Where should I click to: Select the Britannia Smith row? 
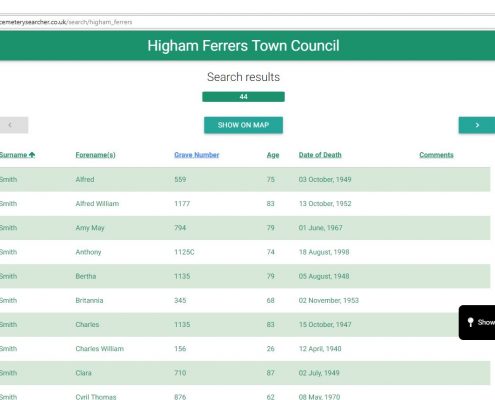[245, 300]
